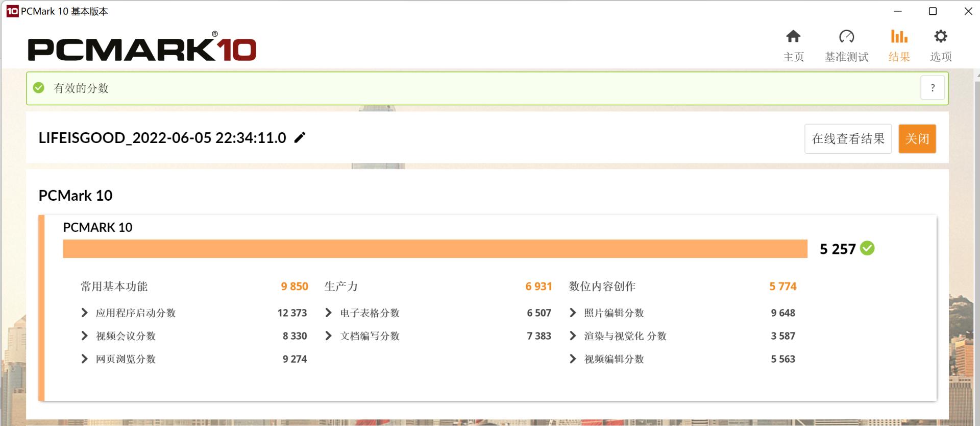Expand 网页浏览分数 row

tap(85, 359)
